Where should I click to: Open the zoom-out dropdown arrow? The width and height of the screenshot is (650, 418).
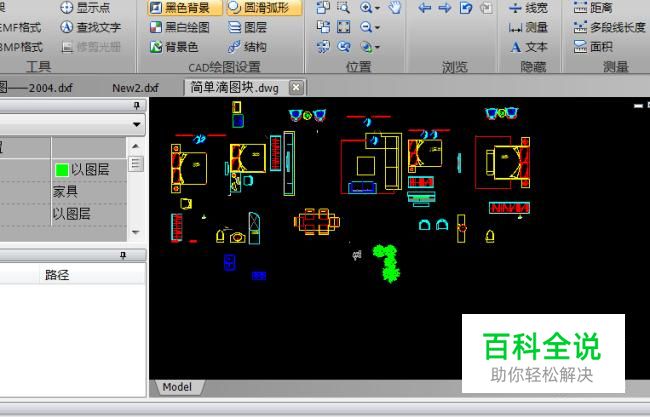pyautogui.click(x=377, y=28)
